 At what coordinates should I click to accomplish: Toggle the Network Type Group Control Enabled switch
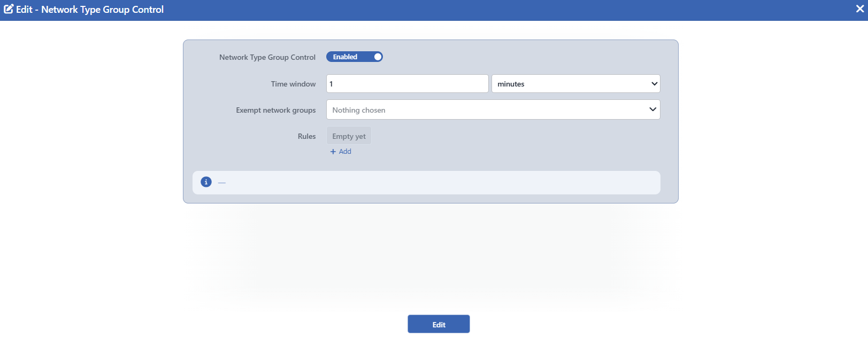355,57
